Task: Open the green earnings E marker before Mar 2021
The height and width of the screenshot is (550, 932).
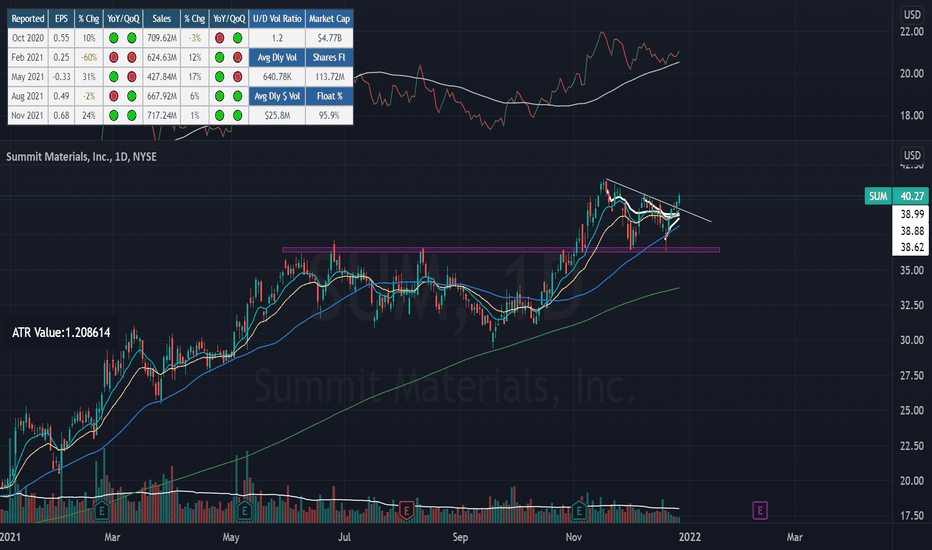Action: [x=102, y=510]
